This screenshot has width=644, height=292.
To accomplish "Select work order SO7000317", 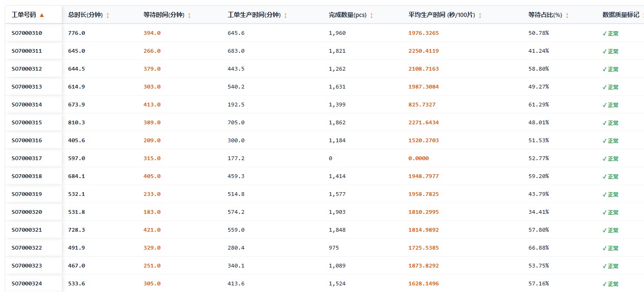I will pyautogui.click(x=27, y=158).
